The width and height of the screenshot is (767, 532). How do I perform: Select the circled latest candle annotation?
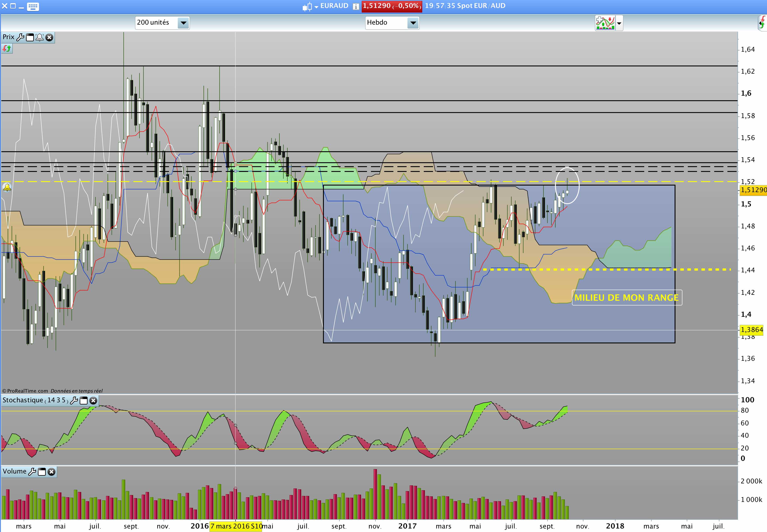tap(567, 186)
